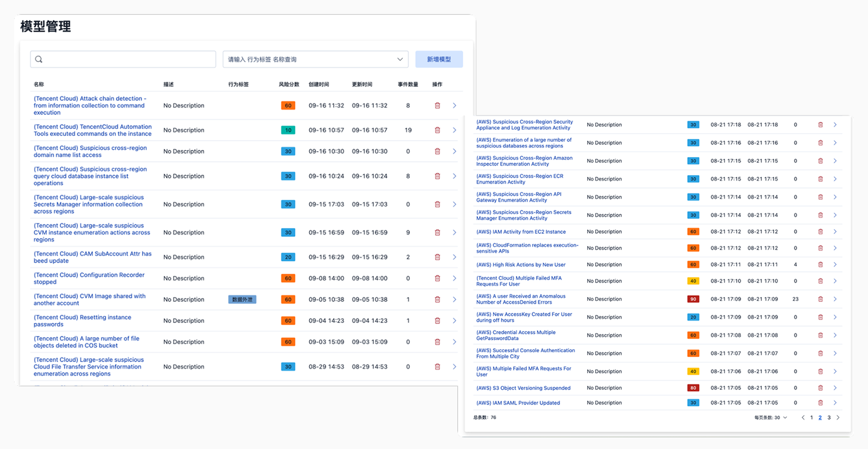
Task: Expand the Credential Access Multiple GetPasswordData row
Action: pos(835,335)
